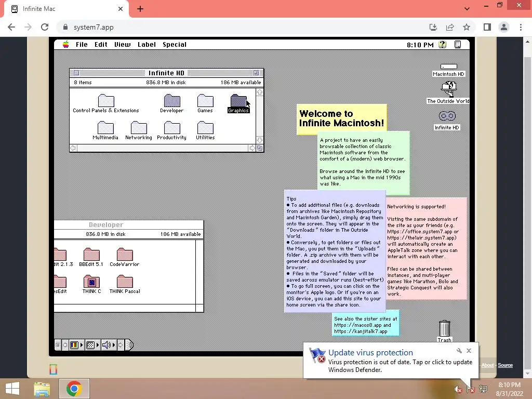532x399 pixels.
Task: Click the sound volume control strip icon
Action: [107, 345]
